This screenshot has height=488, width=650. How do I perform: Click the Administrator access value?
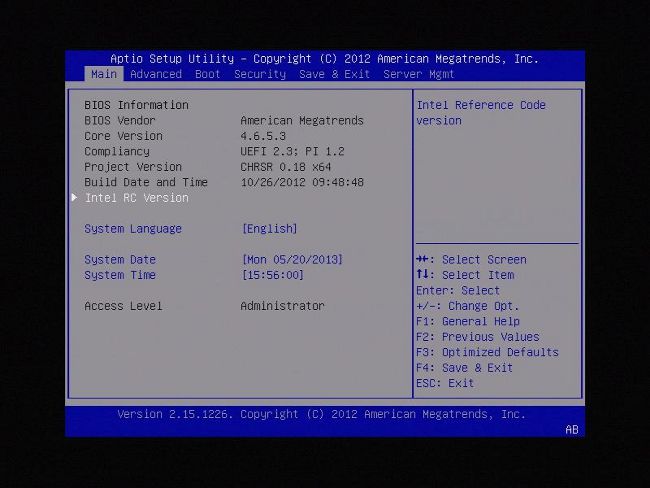point(282,306)
